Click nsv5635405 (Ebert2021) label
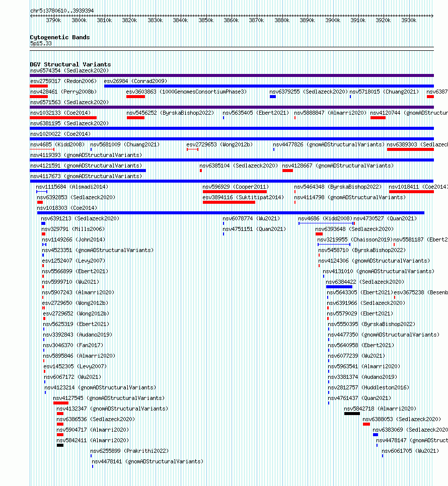448x486 pixels. (x=256, y=113)
